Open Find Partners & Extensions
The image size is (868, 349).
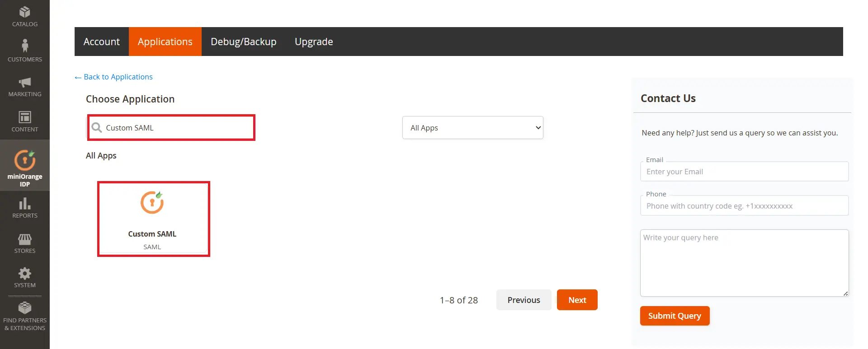(x=25, y=316)
